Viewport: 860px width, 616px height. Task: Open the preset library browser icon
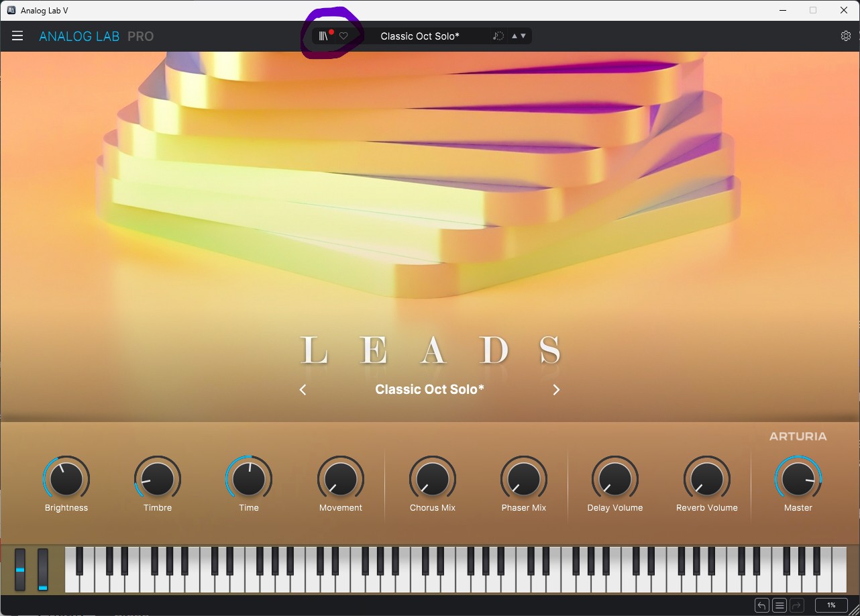[x=323, y=36]
